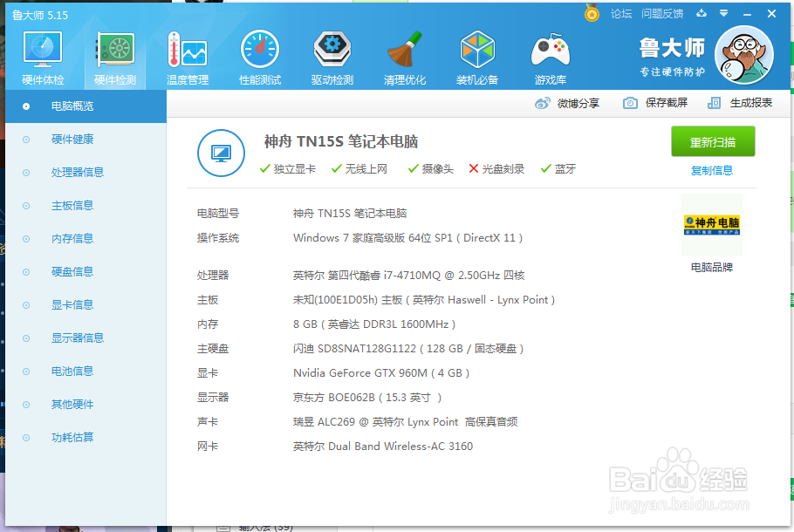Image resolution: width=794 pixels, height=532 pixels.
Task: Click 生成报表 generate report
Action: pyautogui.click(x=751, y=103)
